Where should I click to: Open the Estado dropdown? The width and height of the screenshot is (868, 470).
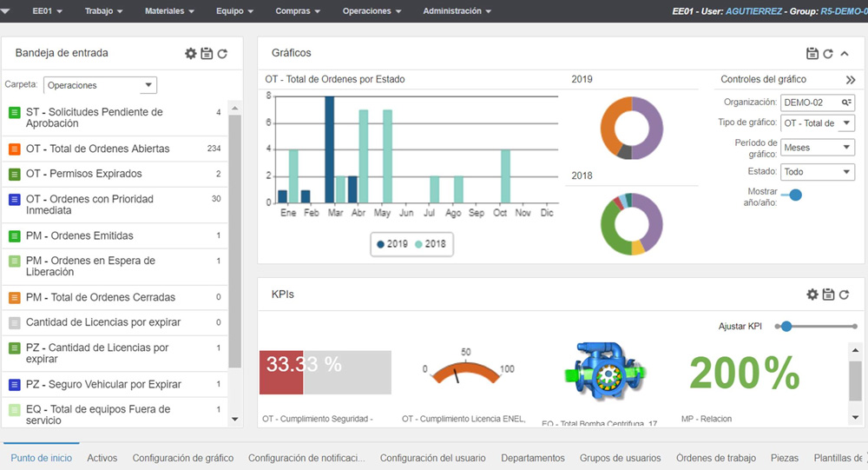(x=818, y=172)
